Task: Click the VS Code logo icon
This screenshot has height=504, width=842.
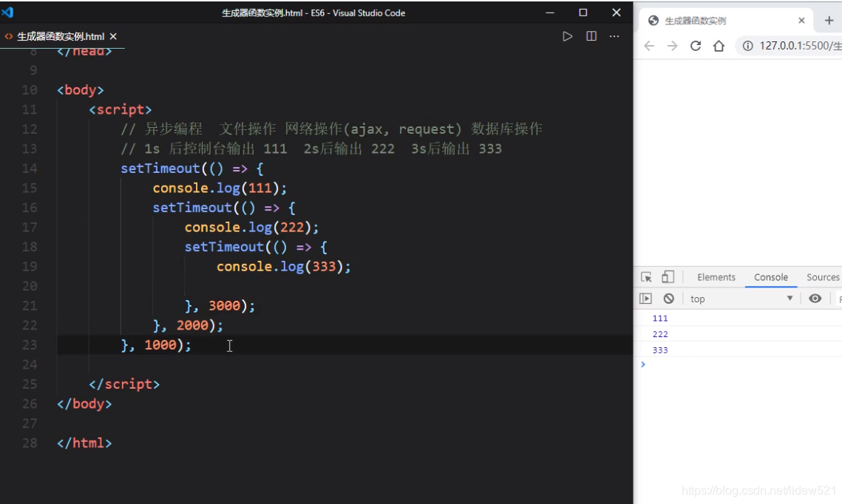Action: coord(7,12)
